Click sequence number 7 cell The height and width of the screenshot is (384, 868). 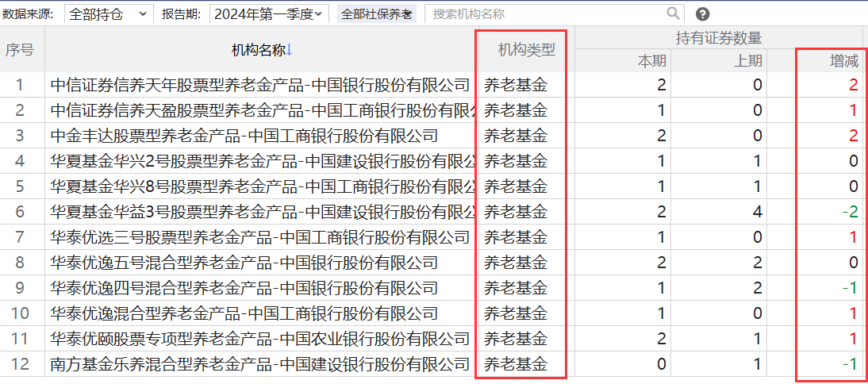click(x=20, y=237)
